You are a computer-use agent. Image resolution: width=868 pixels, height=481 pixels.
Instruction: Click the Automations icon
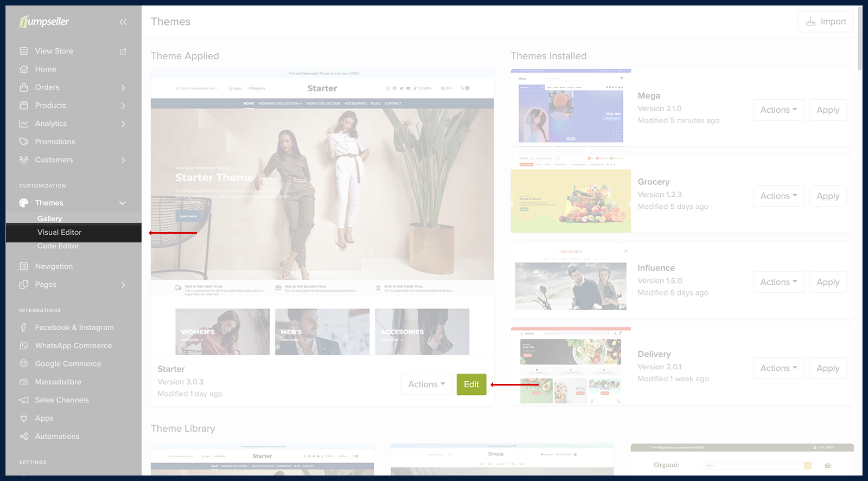(x=24, y=437)
